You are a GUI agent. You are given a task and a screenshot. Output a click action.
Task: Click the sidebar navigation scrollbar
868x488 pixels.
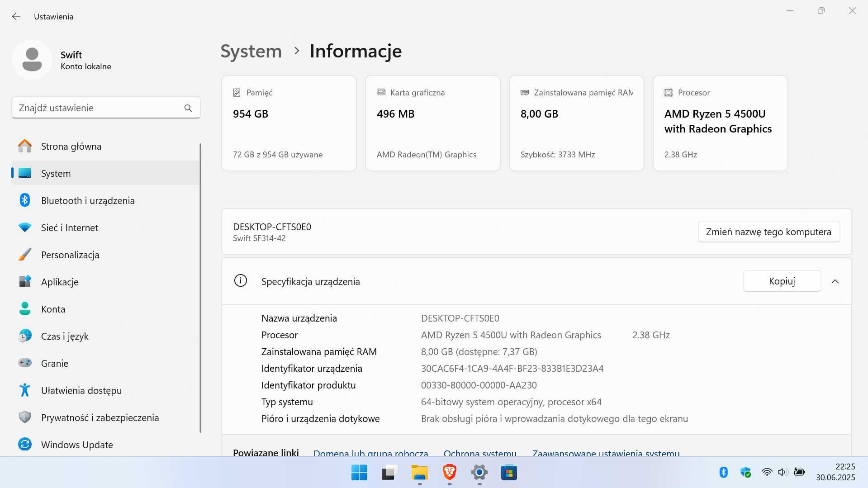click(200, 288)
